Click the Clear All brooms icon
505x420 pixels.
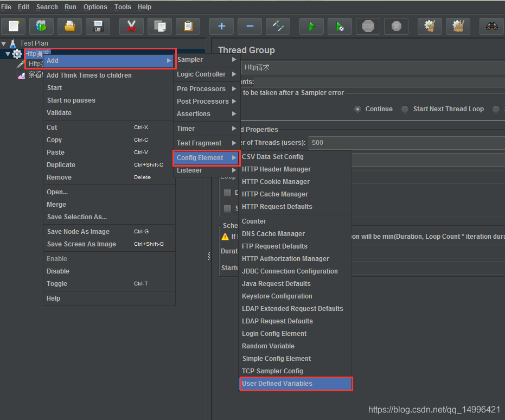(458, 26)
